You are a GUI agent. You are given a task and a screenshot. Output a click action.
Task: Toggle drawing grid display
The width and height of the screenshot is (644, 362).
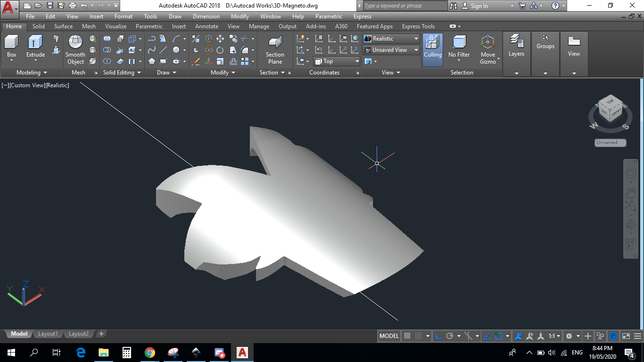pyautogui.click(x=407, y=336)
